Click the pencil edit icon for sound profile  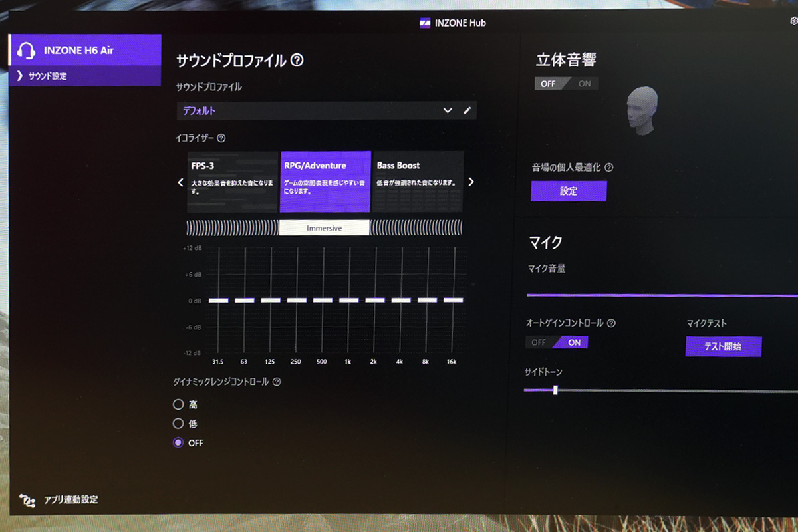pyautogui.click(x=467, y=110)
